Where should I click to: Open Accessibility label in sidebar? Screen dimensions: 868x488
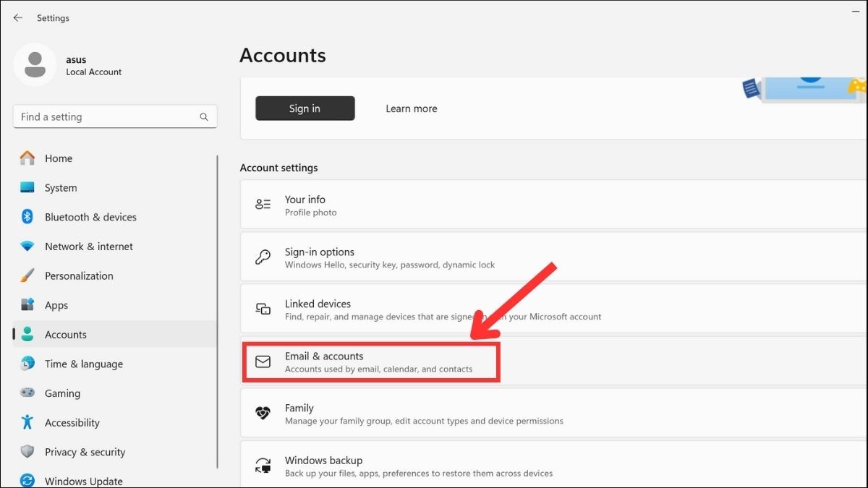[x=72, y=423]
